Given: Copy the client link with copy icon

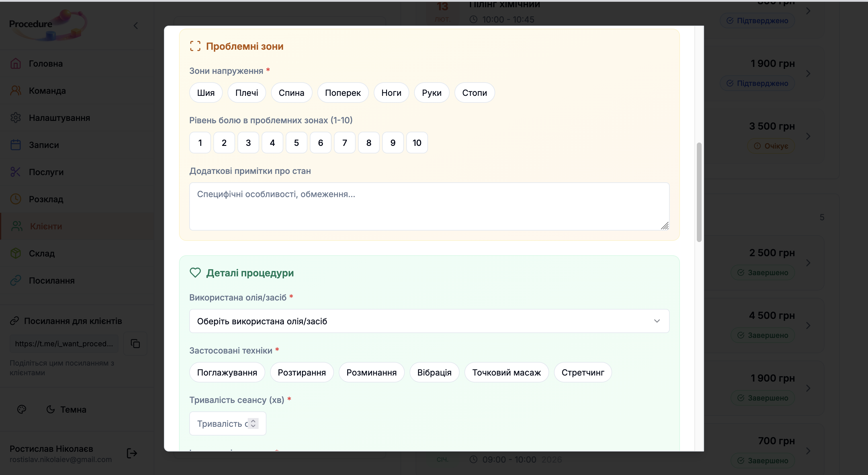Looking at the screenshot, I should tap(135, 343).
